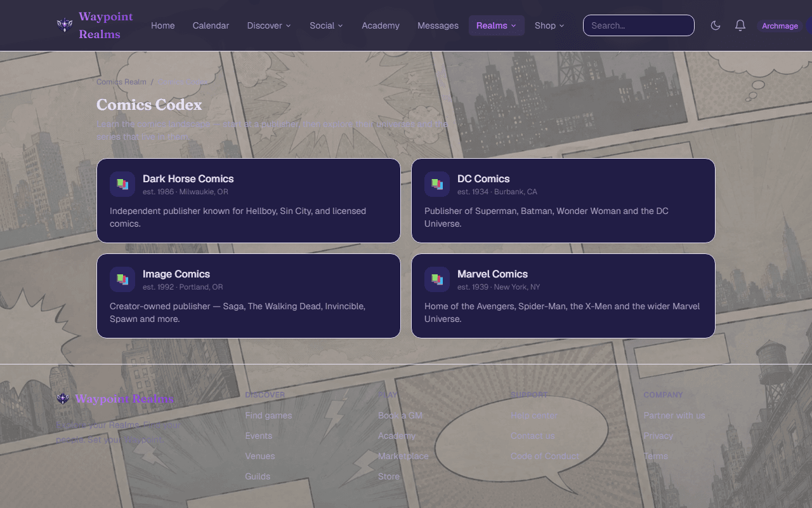Open the Realms dropdown menu
Viewport: 812px width, 508px height.
click(496, 25)
